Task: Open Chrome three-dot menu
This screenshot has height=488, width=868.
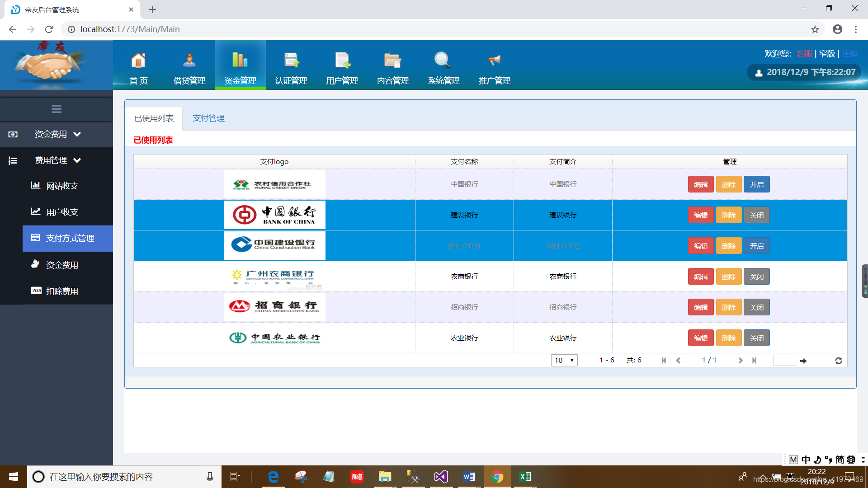Action: 855,29
